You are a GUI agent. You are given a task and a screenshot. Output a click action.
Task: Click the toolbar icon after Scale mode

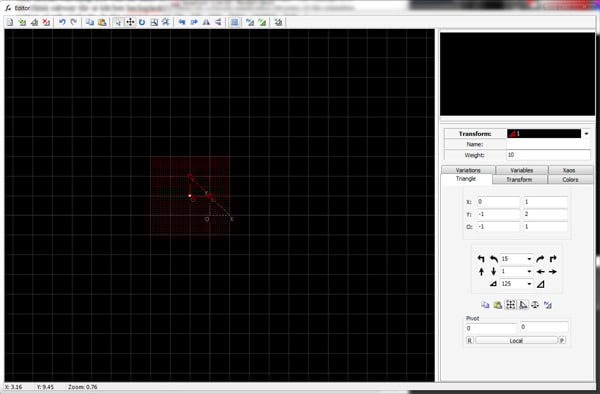coord(166,22)
